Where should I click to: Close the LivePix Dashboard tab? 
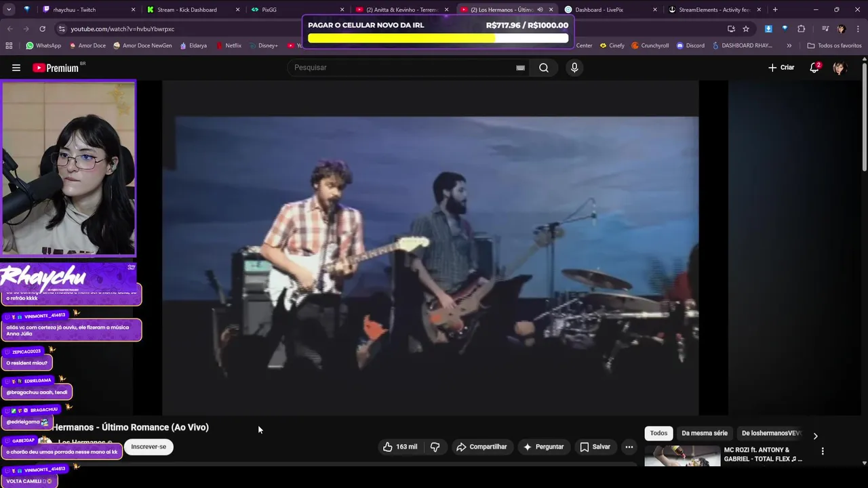[655, 9]
